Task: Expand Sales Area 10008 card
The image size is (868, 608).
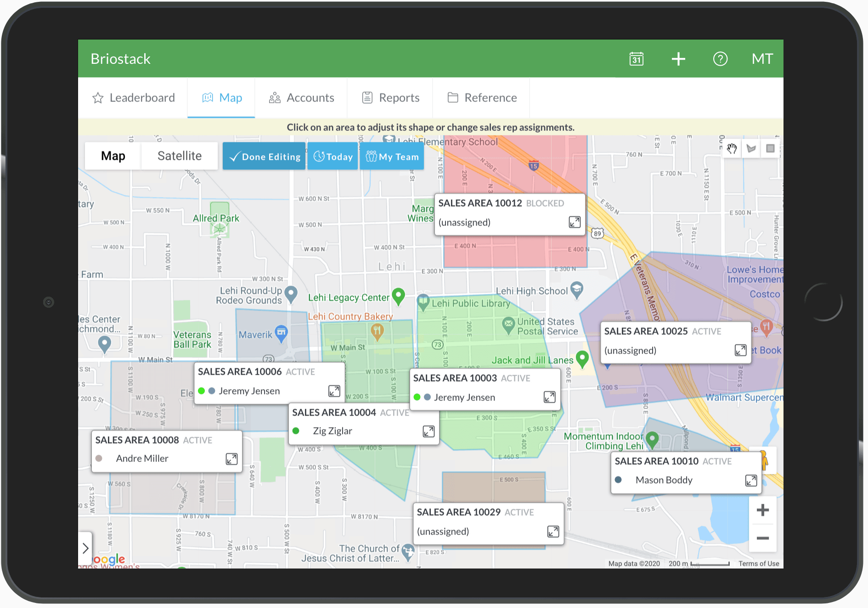Action: [x=231, y=459]
